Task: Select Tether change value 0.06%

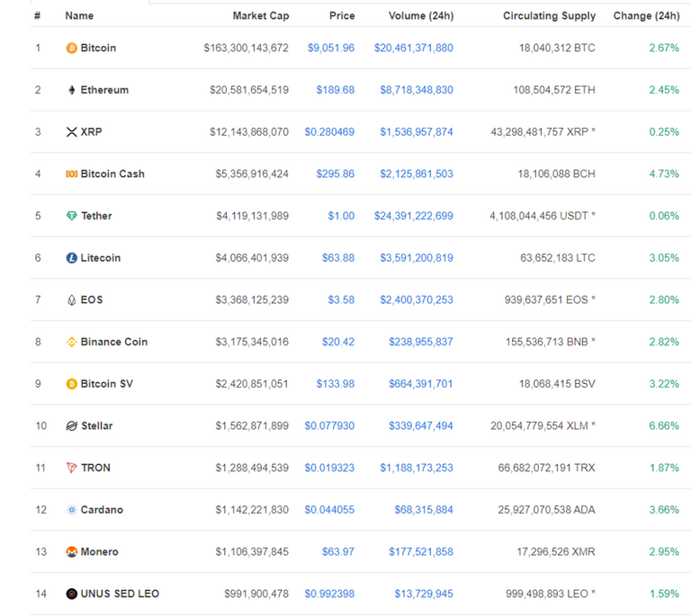Action: click(664, 216)
